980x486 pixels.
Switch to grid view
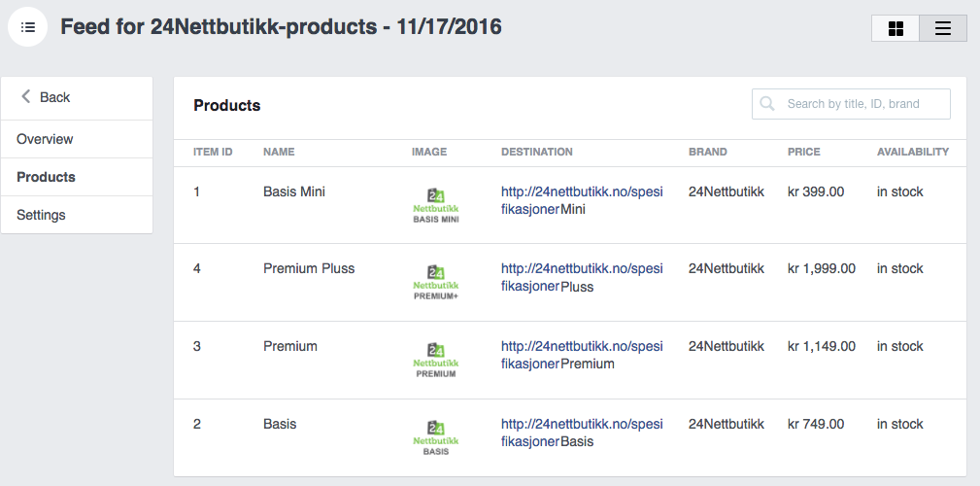(896, 29)
